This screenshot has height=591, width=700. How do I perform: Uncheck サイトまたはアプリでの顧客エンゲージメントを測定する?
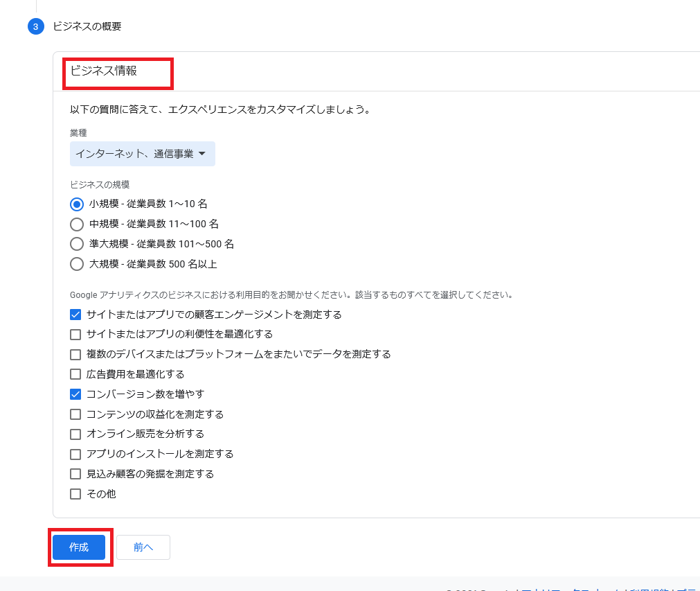point(76,315)
